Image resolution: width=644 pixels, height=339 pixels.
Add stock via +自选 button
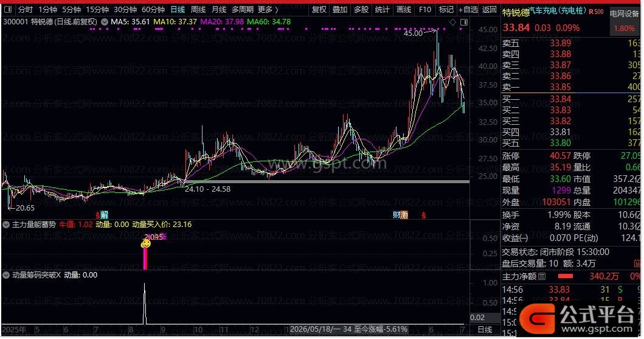pos(469,10)
